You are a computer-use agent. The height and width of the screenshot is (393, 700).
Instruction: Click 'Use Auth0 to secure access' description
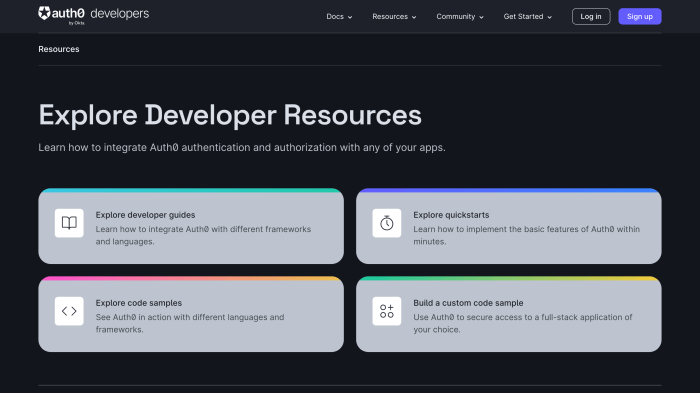523,323
